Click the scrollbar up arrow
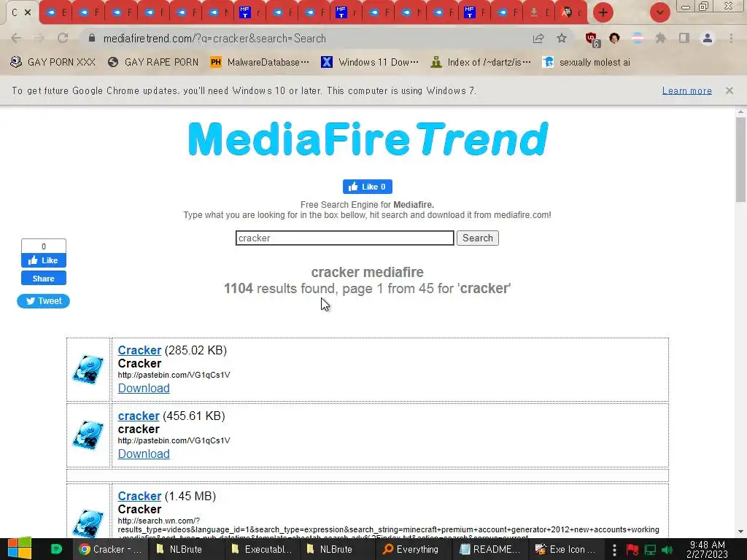The image size is (747, 560). (740, 112)
